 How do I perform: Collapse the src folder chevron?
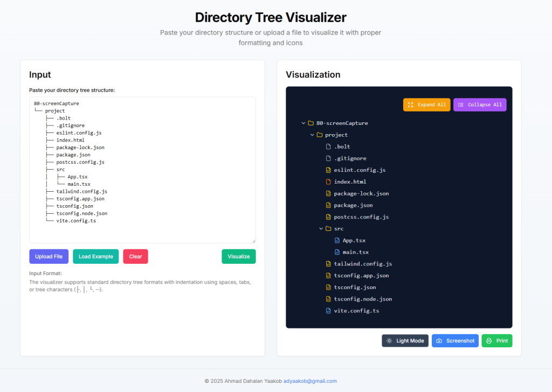click(321, 229)
